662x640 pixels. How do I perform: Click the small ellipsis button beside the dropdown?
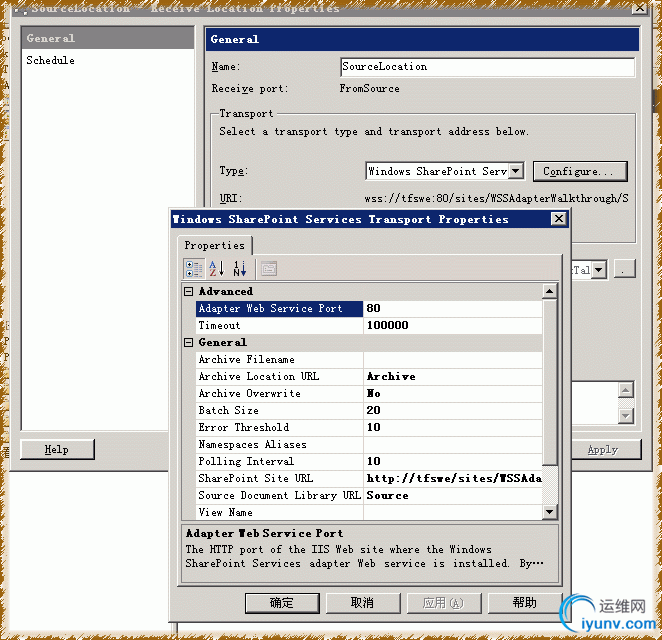pos(624,269)
